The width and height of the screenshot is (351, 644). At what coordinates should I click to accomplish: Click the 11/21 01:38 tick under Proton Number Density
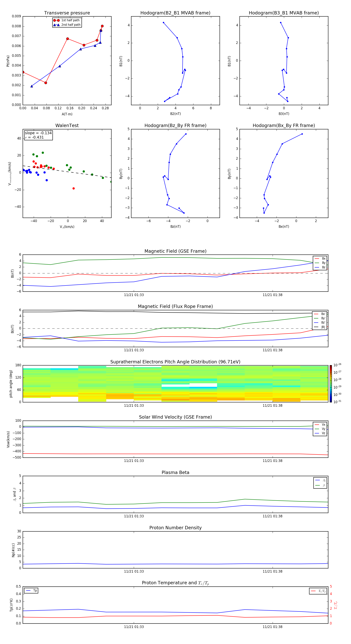(273, 571)
